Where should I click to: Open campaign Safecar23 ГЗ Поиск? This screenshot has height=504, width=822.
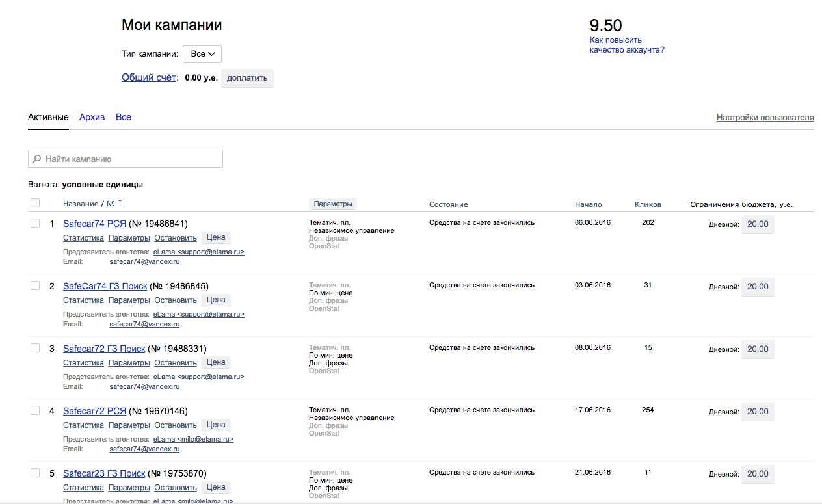pyautogui.click(x=104, y=473)
